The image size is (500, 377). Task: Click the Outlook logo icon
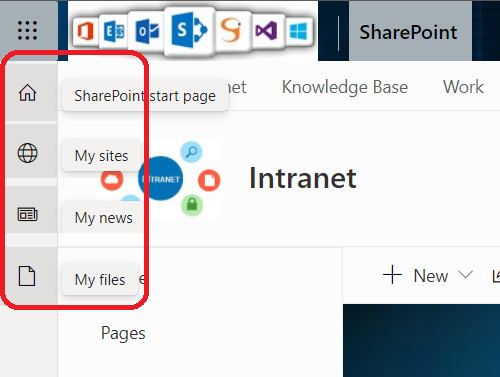(x=147, y=32)
